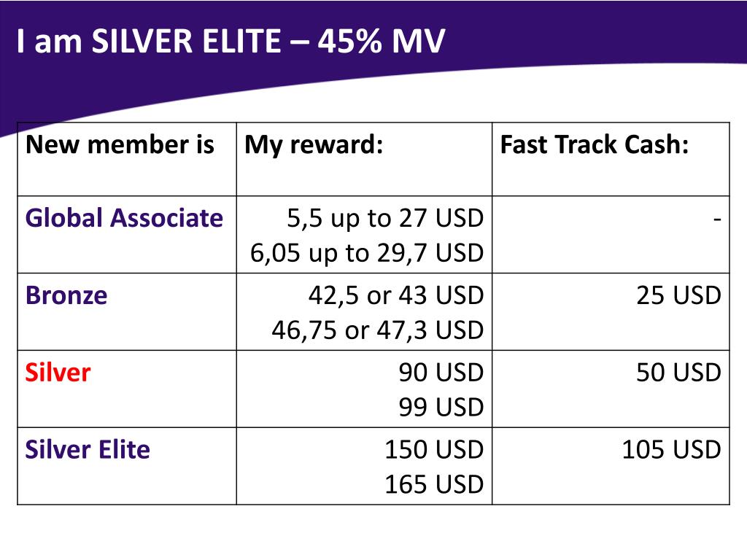747x560 pixels.
Task: Click the "6,05 up to 29,7 USD" line
Action: (x=367, y=253)
